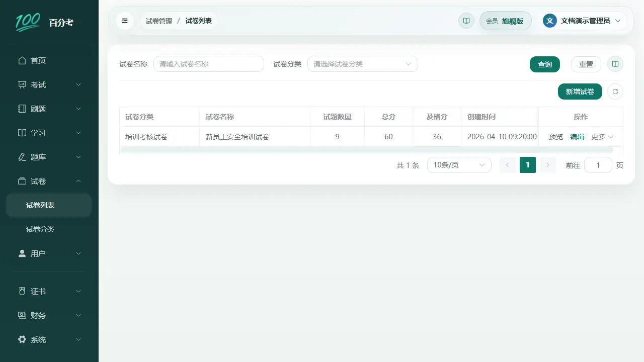Click the total score cell 60
The height and width of the screenshot is (362, 644).
click(x=389, y=137)
